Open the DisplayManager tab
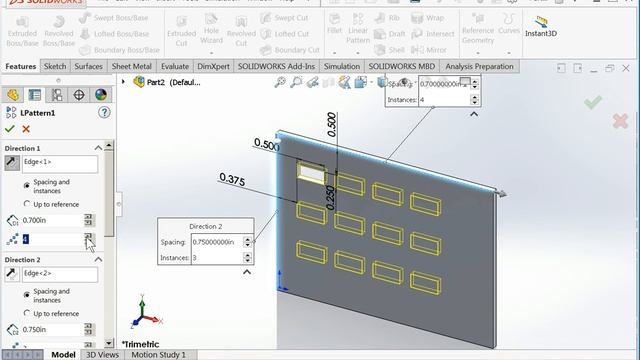640x360 pixels. click(x=101, y=95)
